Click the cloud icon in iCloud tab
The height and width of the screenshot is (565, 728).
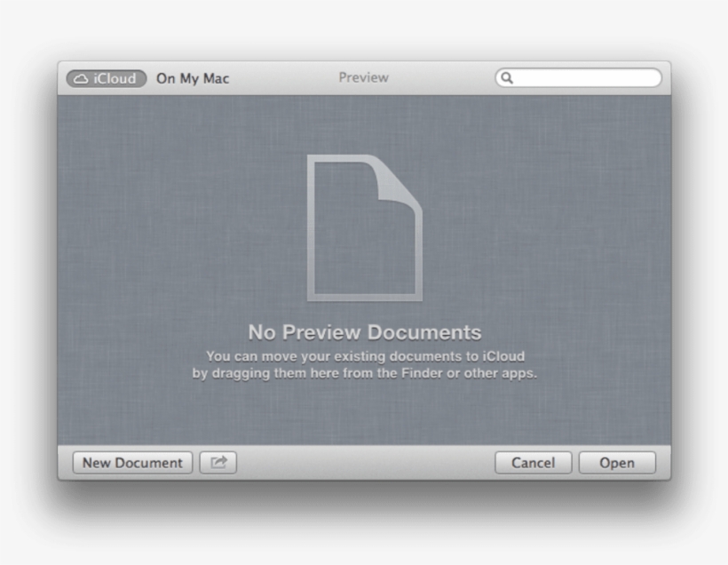[82, 78]
